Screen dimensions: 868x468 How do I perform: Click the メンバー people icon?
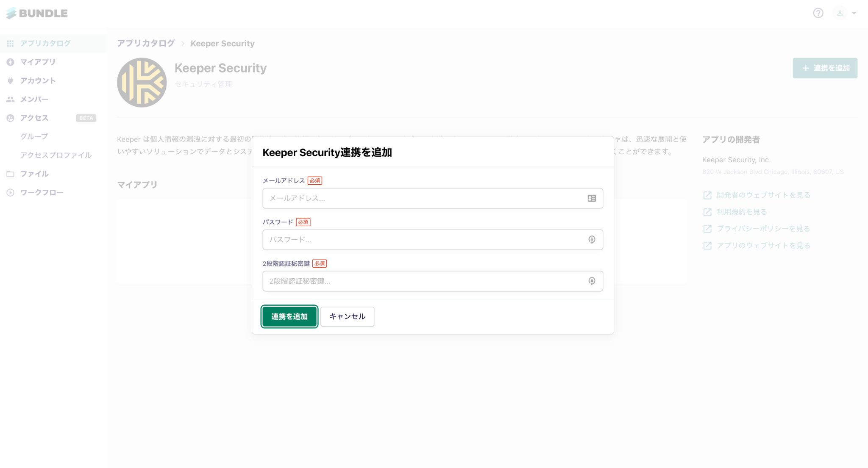tap(10, 99)
